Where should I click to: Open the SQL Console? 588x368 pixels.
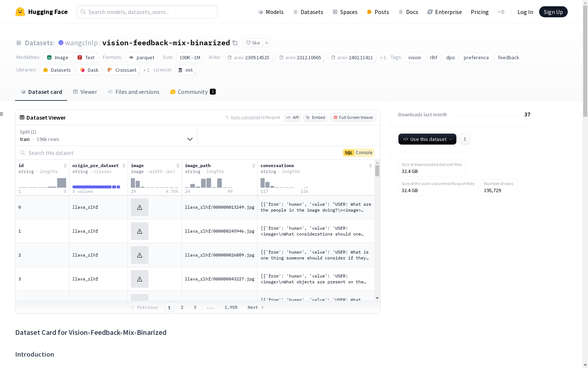click(x=358, y=153)
